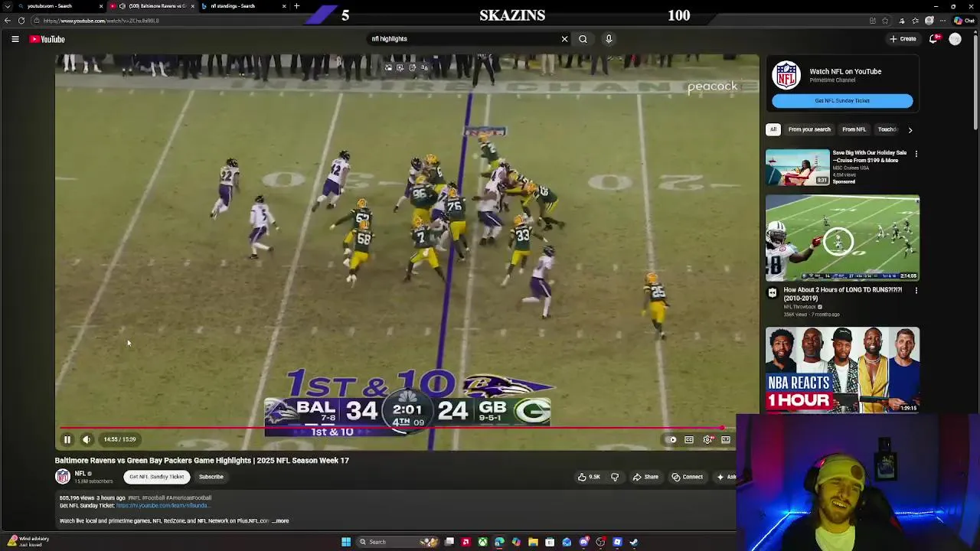
Task: Click the browser address bar URL
Action: click(x=101, y=21)
